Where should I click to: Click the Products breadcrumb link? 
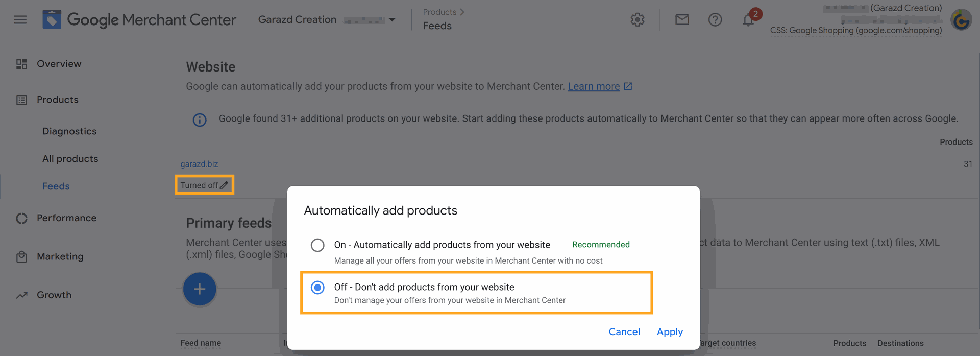click(x=439, y=12)
